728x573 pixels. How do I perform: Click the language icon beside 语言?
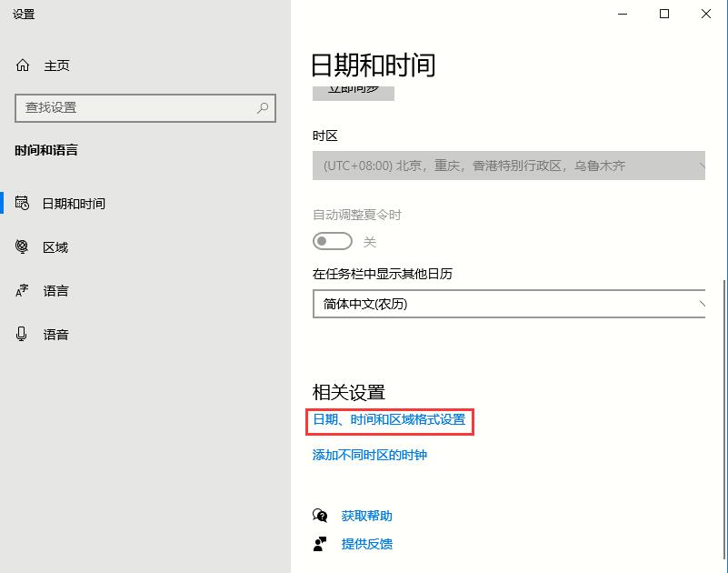(22, 290)
